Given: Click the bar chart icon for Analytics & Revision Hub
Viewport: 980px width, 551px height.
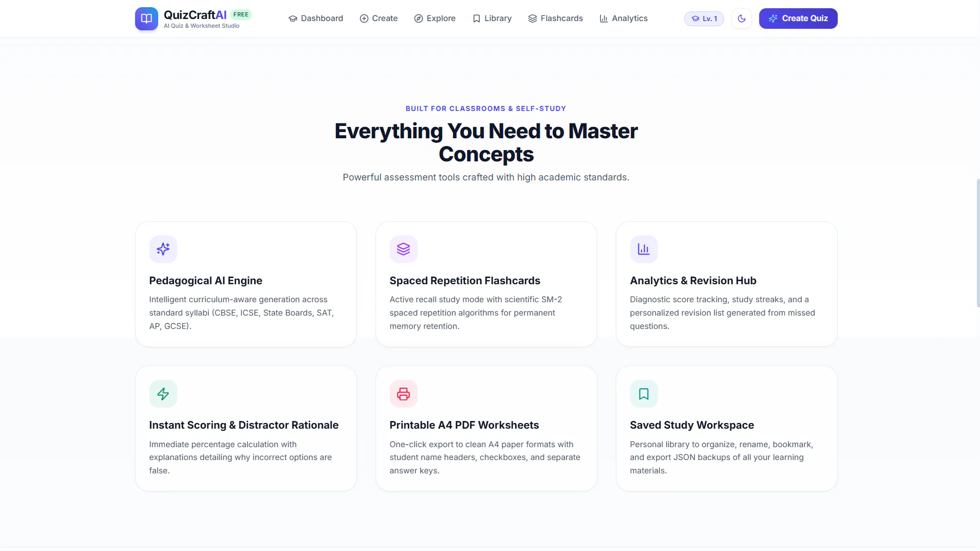Looking at the screenshot, I should point(644,249).
